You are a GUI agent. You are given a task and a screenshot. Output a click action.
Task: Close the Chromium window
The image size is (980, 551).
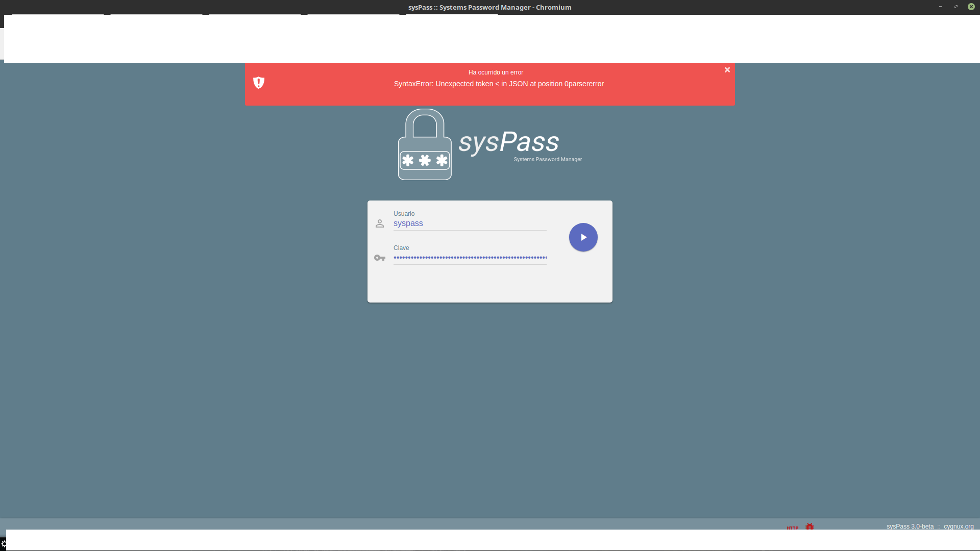click(x=971, y=7)
